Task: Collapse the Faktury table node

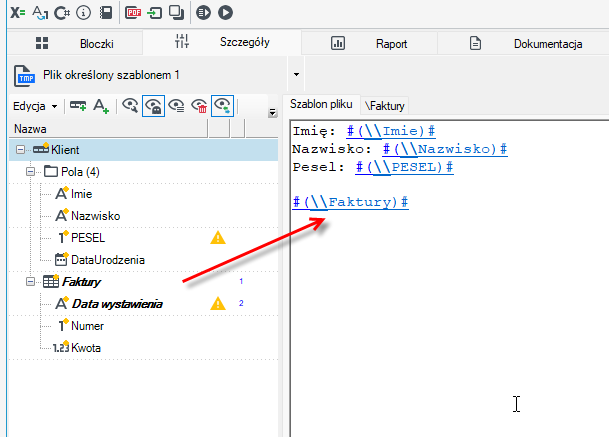Action: 30,282
